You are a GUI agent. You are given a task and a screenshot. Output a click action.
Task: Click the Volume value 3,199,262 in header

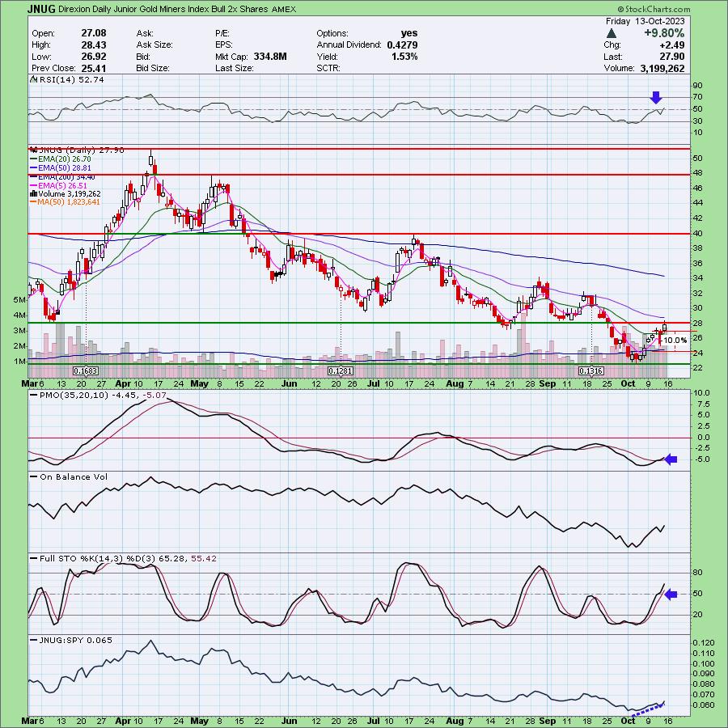coord(661,68)
